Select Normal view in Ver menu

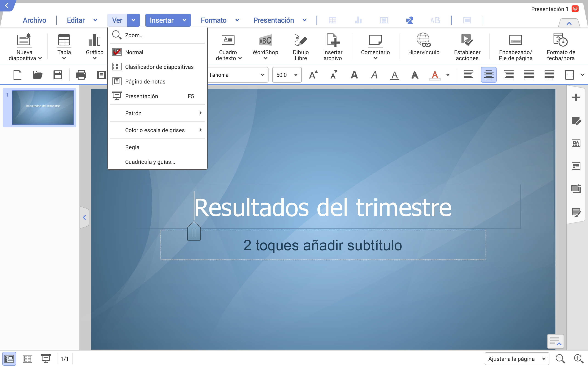coord(134,52)
